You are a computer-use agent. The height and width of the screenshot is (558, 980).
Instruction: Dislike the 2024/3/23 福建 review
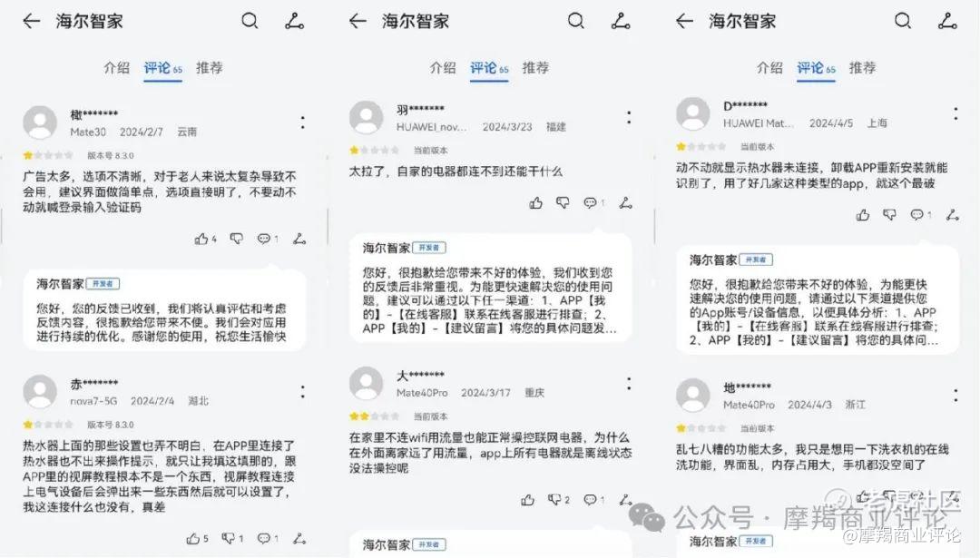pyautogui.click(x=563, y=202)
